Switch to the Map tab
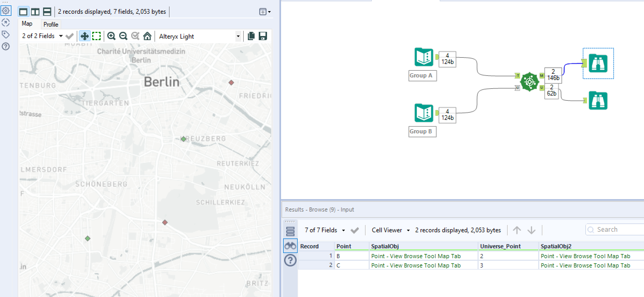This screenshot has height=297, width=644. (27, 24)
